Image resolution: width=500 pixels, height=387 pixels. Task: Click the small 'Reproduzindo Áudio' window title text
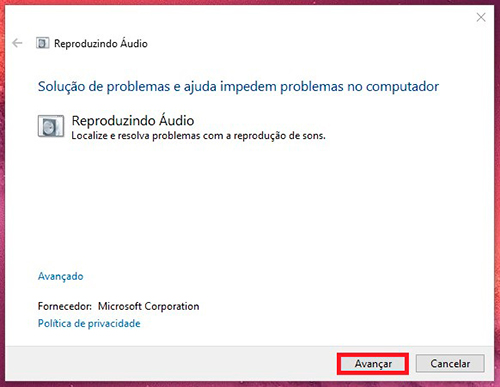(101, 44)
